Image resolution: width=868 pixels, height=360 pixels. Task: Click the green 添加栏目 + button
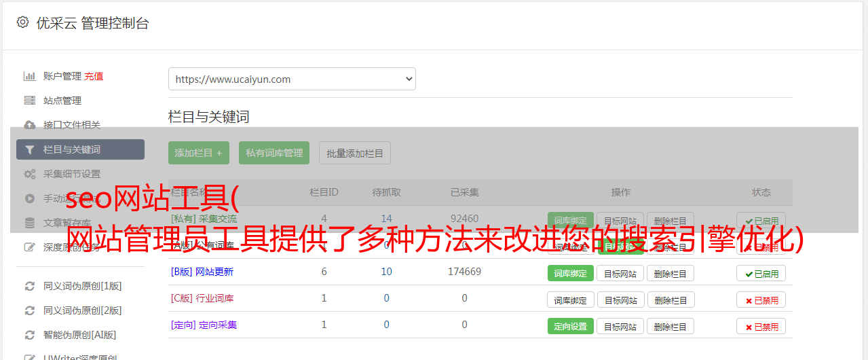(x=199, y=153)
